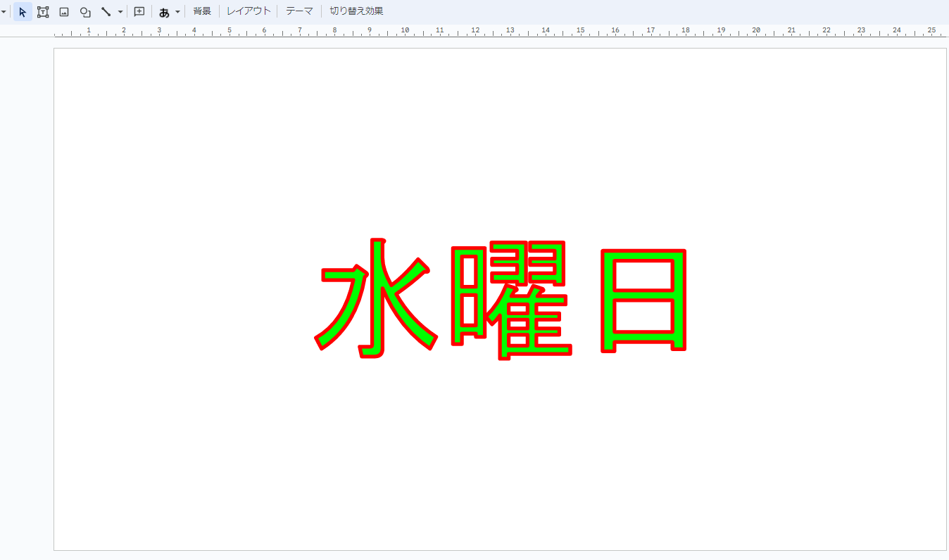Add a comment with the plus-box icon
The image size is (949, 560).
(x=139, y=12)
